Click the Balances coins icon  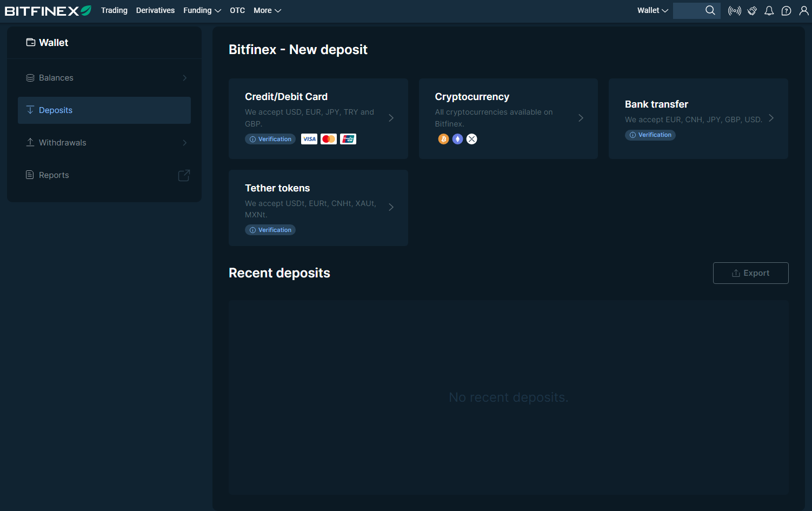[30, 78]
